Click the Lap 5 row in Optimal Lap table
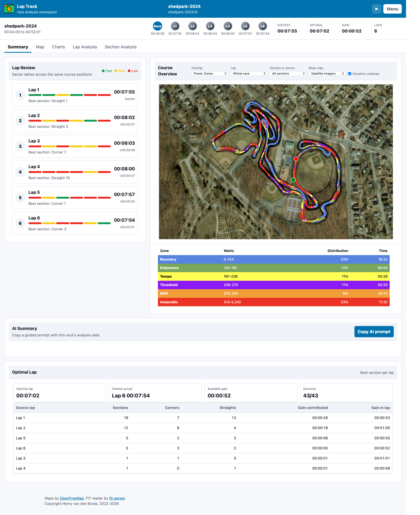 point(203,438)
